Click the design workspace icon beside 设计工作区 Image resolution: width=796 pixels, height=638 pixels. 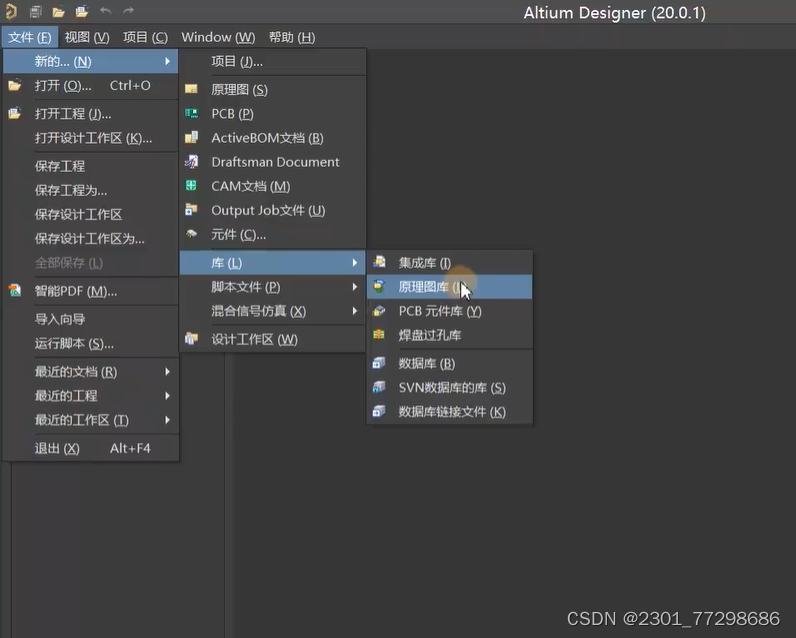point(191,339)
